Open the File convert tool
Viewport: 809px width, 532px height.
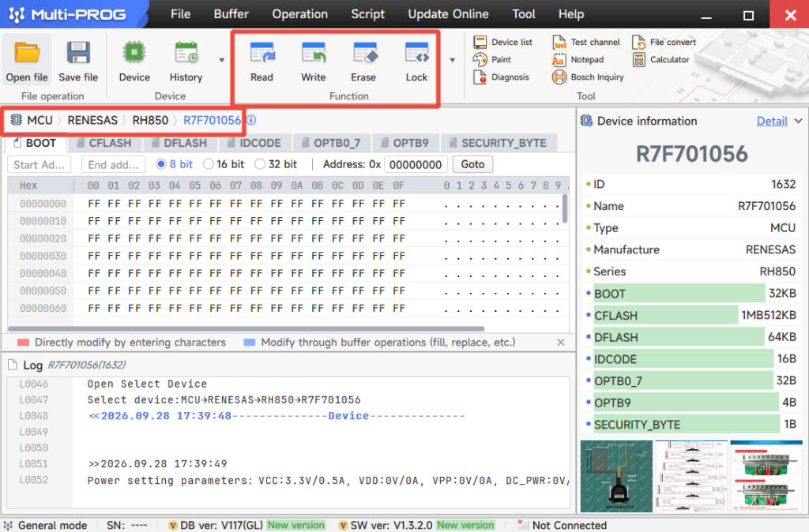[x=664, y=43]
